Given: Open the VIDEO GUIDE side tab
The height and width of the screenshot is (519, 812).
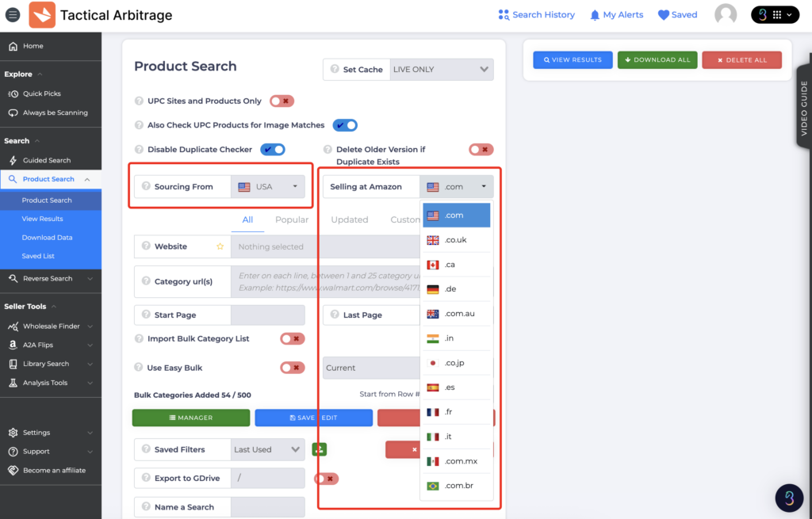Looking at the screenshot, I should pos(804,108).
